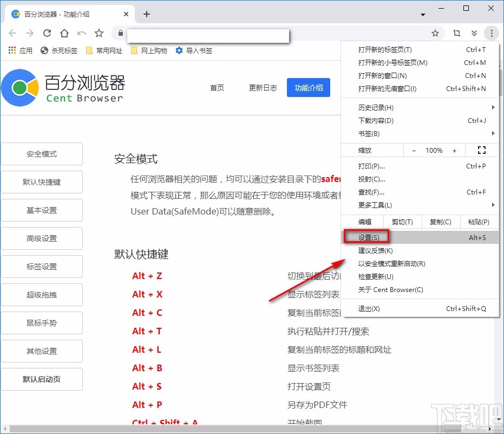The height and width of the screenshot is (434, 504).
Task: Open the 应用 apps grid shortcut
Action: [x=20, y=50]
